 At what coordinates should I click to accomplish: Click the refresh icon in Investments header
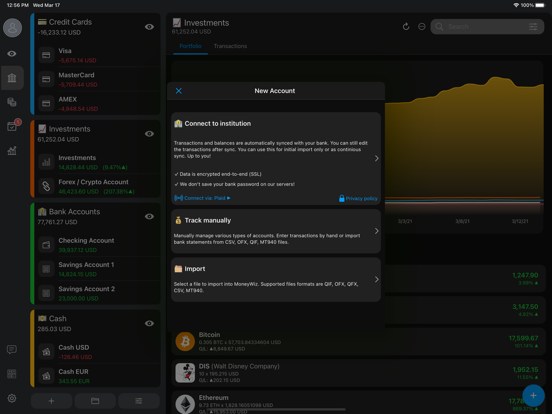click(x=406, y=27)
